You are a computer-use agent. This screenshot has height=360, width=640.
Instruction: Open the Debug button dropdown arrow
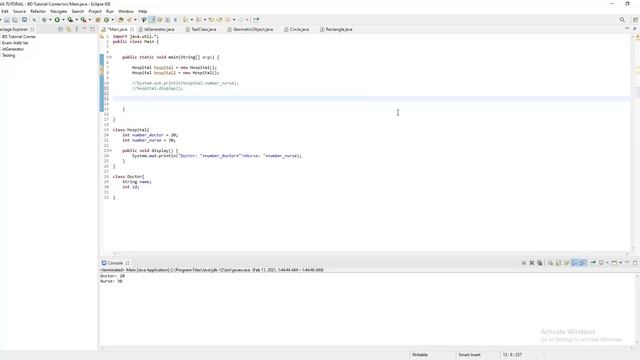coord(50,20)
